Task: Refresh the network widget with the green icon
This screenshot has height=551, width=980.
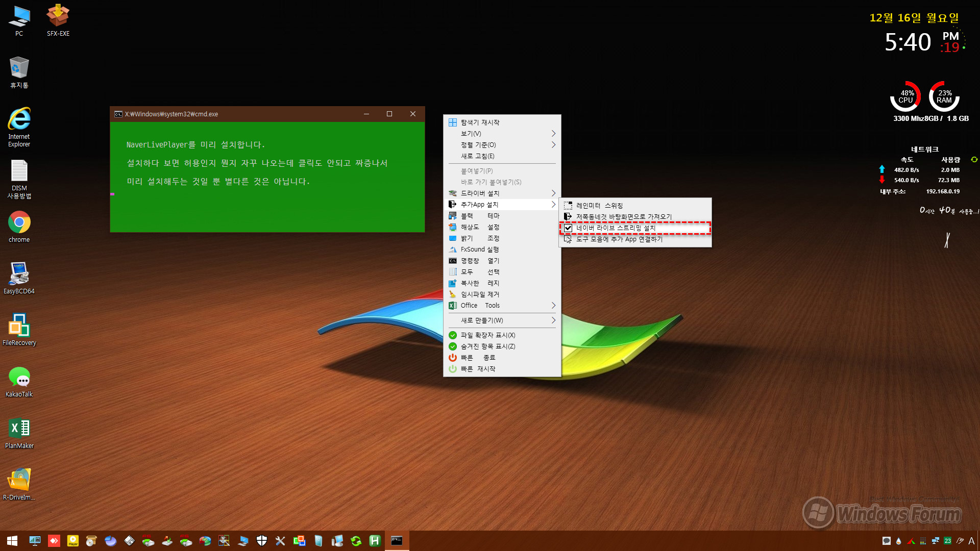Action: (x=974, y=160)
